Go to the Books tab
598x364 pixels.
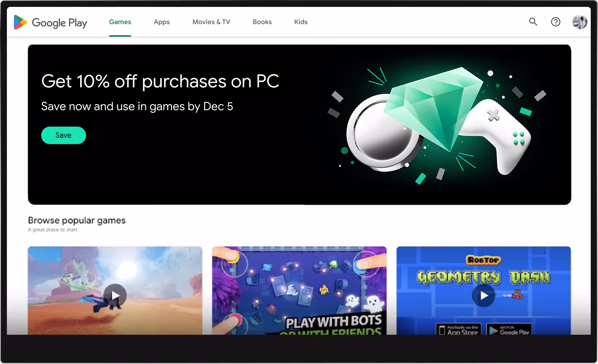(262, 22)
